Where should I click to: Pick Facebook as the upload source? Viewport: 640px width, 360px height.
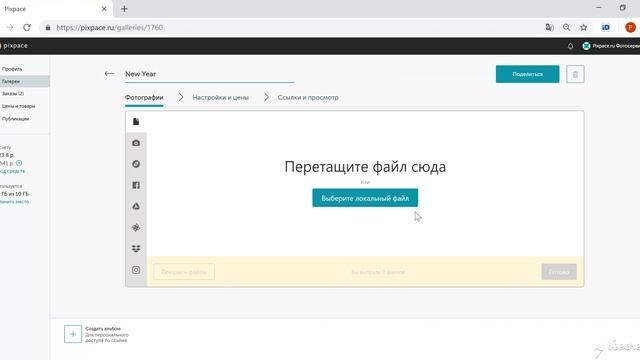pyautogui.click(x=136, y=185)
